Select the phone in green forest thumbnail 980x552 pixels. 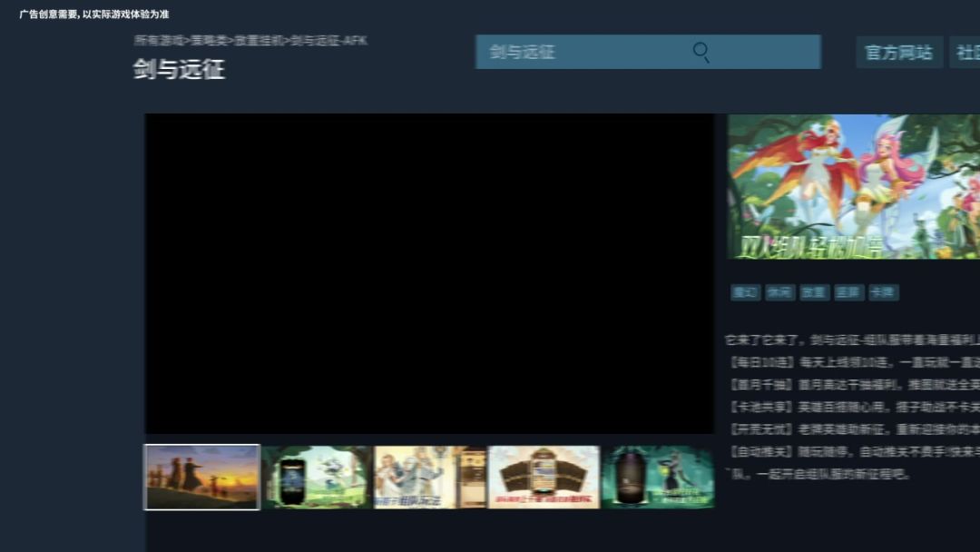click(317, 477)
